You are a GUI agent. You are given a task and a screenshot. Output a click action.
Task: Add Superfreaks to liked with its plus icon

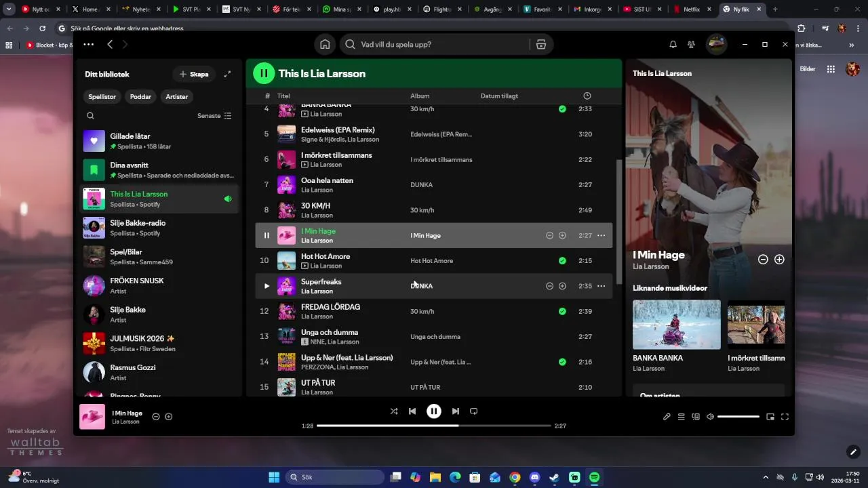click(562, 286)
